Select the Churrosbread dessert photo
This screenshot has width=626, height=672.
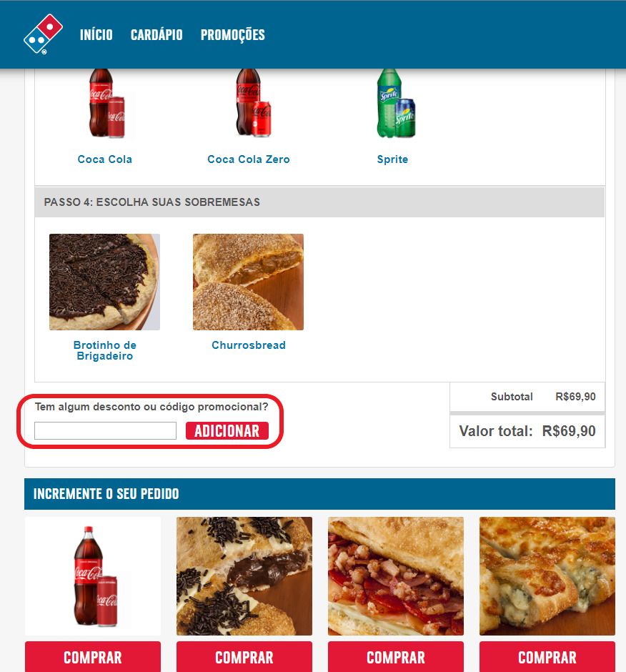(x=248, y=282)
